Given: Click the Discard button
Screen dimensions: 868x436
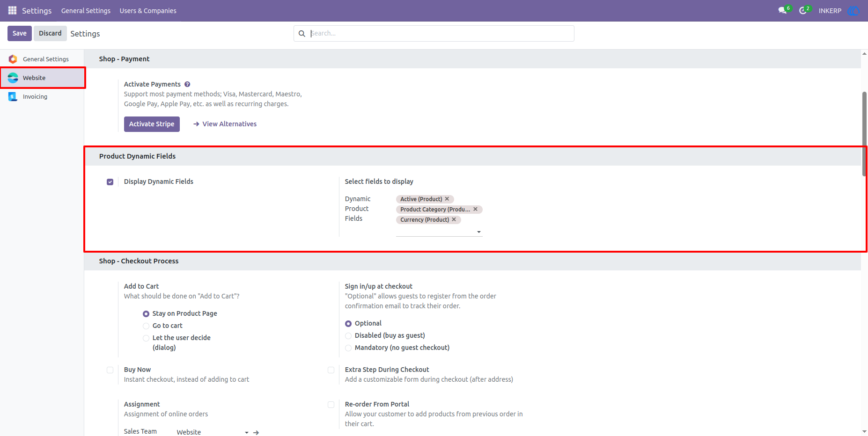Looking at the screenshot, I should (50, 33).
